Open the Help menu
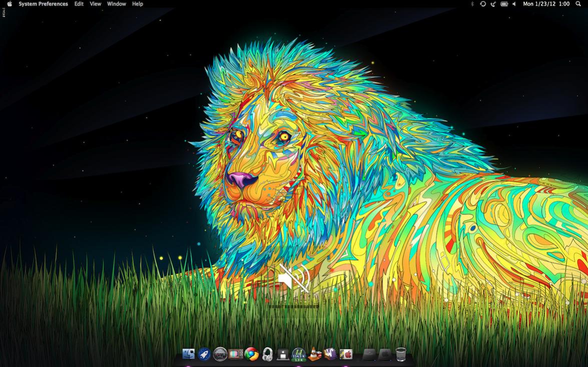The image size is (588, 367). pyautogui.click(x=138, y=3)
